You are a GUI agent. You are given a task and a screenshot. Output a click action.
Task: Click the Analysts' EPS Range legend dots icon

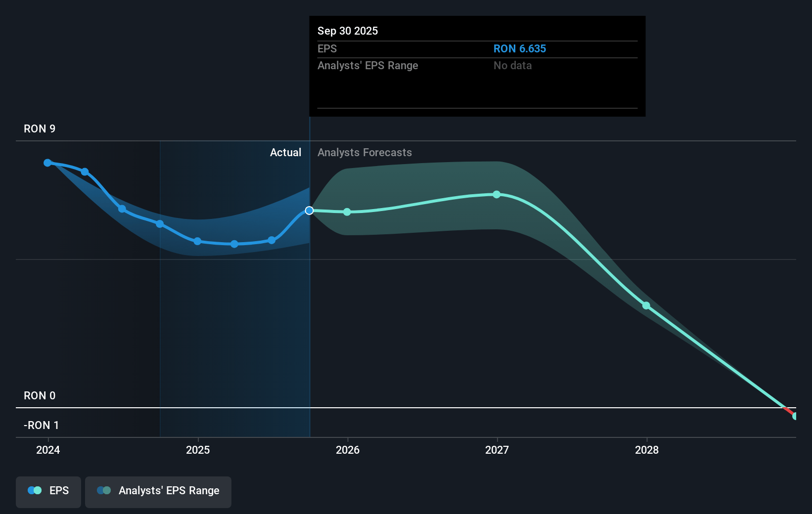click(x=104, y=491)
